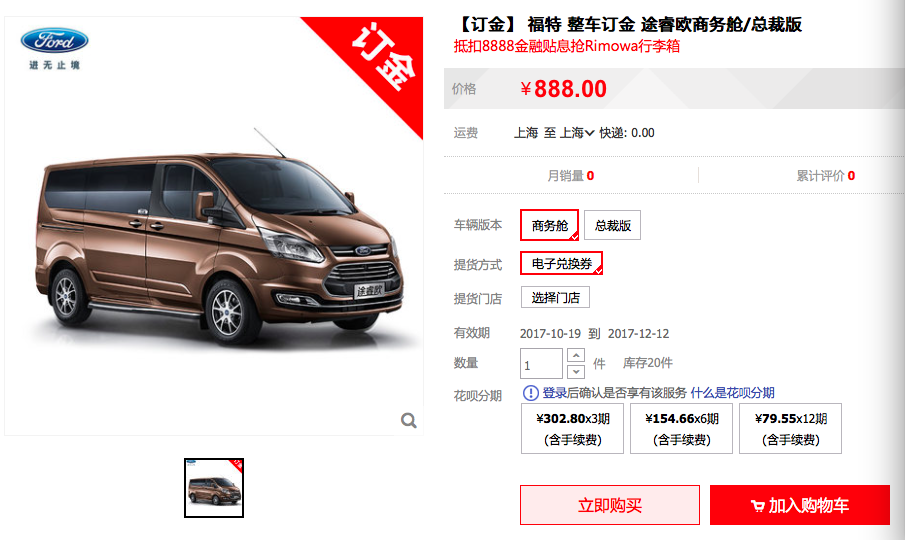Click the shopping cart icon in 加入购物车
905x540 pixels.
(x=757, y=506)
